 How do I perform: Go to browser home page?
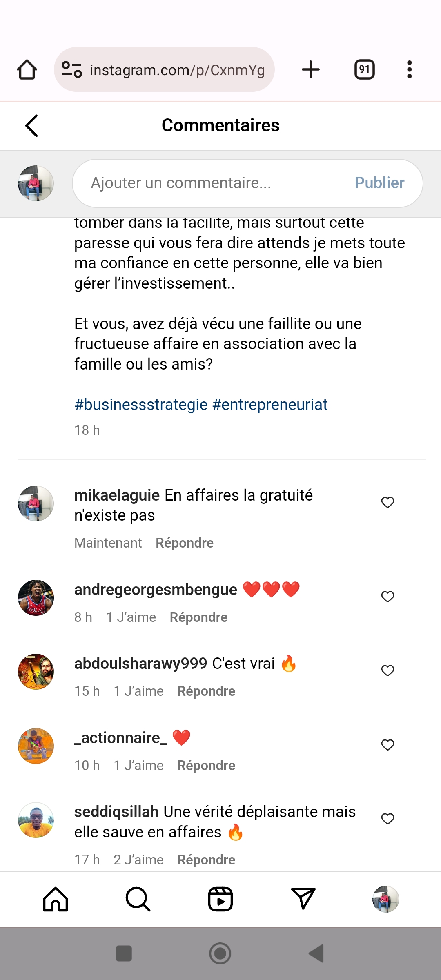[x=27, y=69]
